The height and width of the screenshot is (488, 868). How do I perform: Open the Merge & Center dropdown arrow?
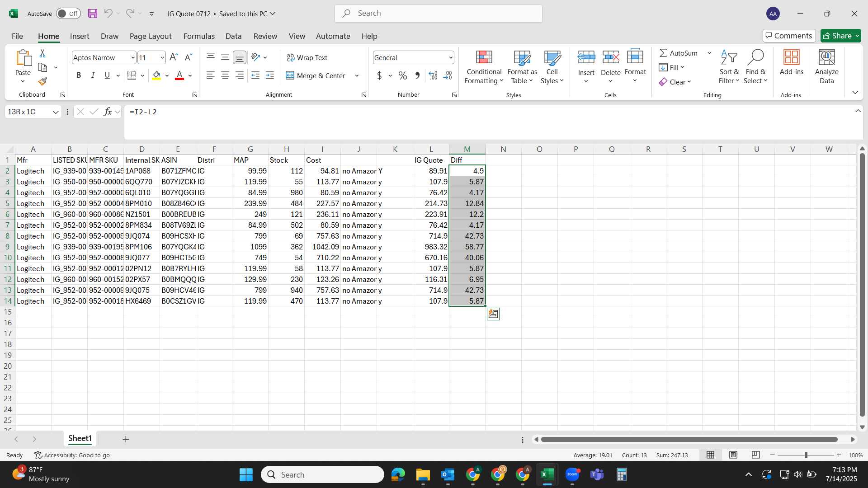357,75
